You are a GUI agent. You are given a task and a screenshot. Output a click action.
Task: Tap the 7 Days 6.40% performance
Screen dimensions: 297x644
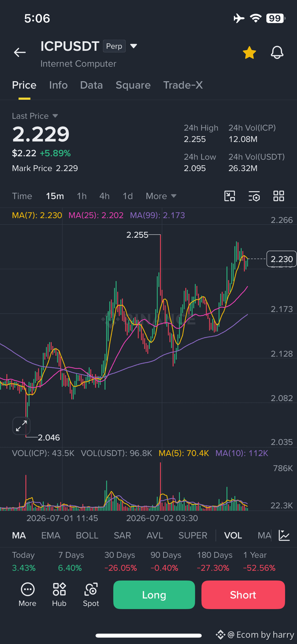point(71,561)
